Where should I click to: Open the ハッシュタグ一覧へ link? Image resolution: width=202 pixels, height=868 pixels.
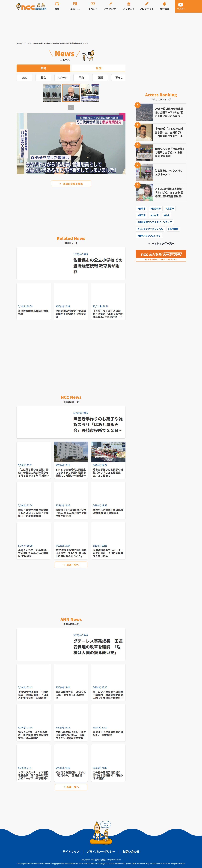[161, 243]
